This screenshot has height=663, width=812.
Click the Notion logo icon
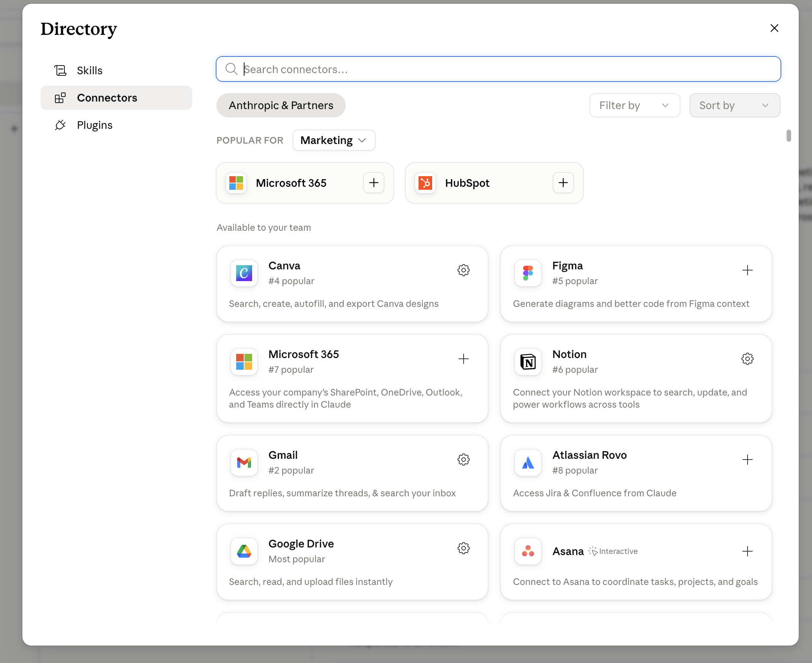[x=528, y=362]
